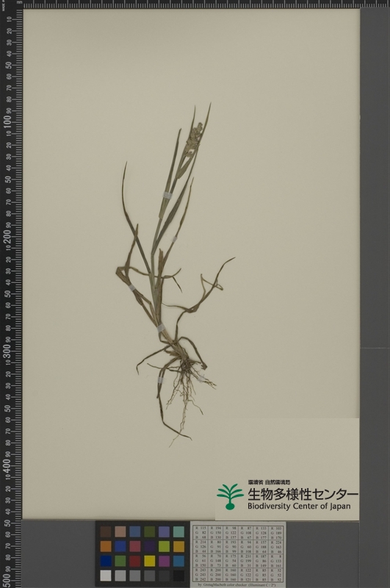Click the small 環境省 自然環境局 caption
This screenshot has height=588, width=390.
coord(269,482)
